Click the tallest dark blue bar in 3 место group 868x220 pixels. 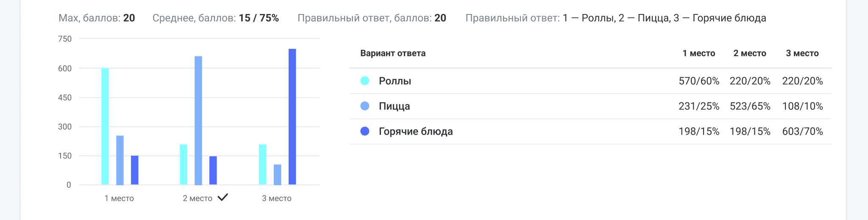point(292,117)
